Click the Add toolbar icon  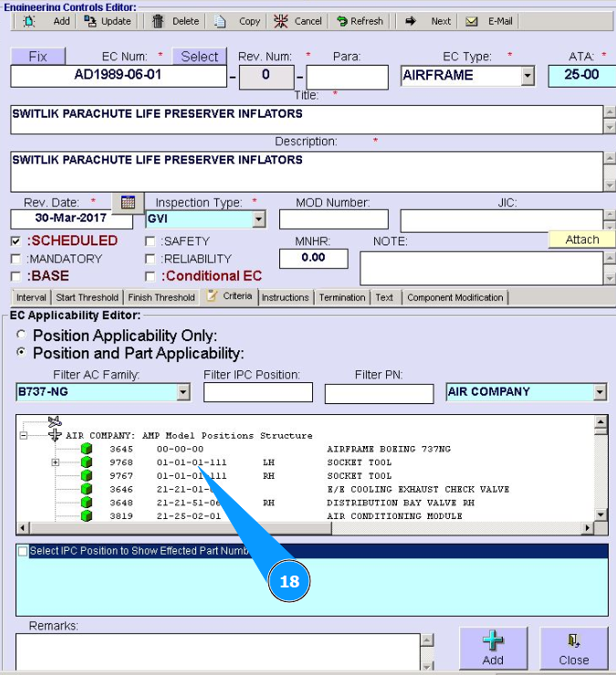(29, 21)
